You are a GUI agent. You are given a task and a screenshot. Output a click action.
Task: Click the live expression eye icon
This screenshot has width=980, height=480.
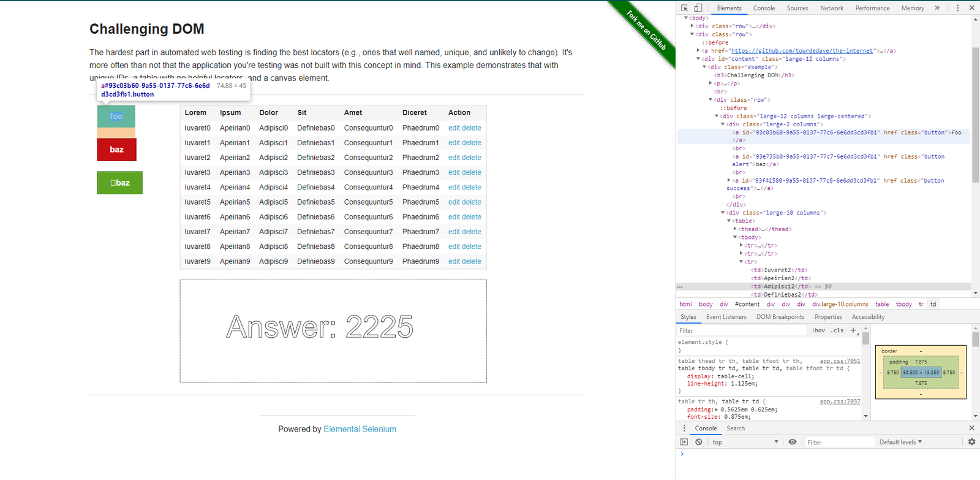coord(793,442)
